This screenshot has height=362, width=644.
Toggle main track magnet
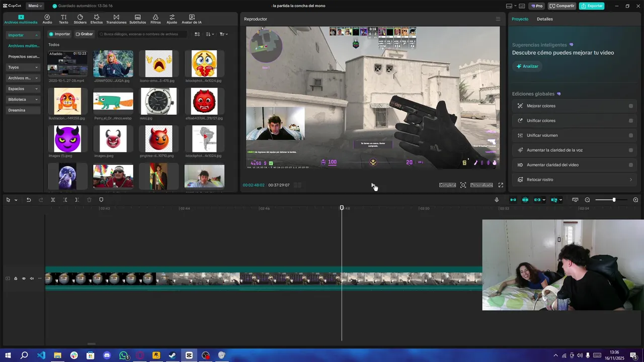click(513, 200)
